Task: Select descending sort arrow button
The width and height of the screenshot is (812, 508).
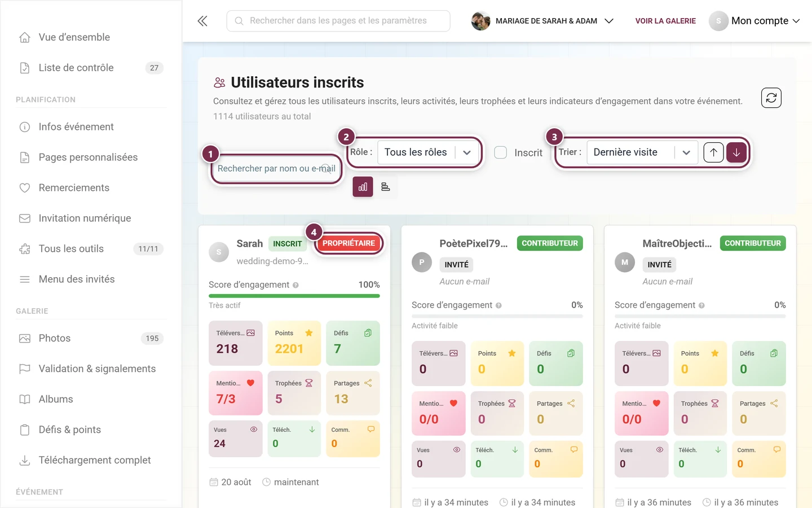Action: pyautogui.click(x=736, y=152)
